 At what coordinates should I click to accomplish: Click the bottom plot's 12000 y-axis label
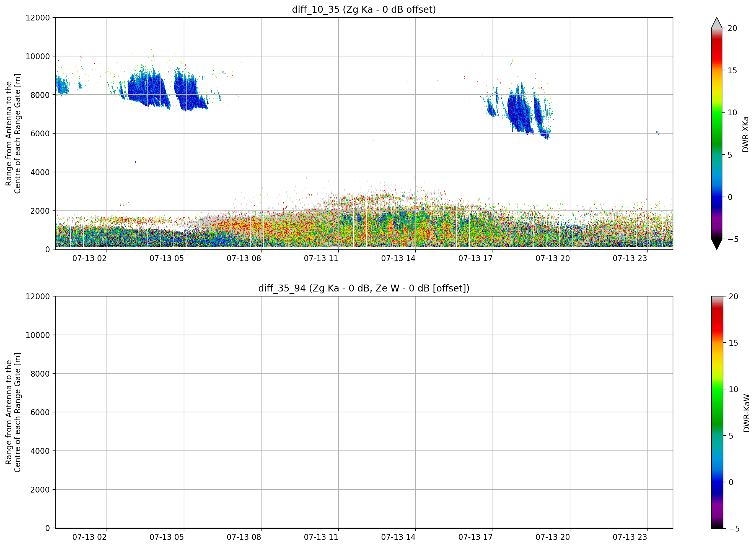pos(38,296)
